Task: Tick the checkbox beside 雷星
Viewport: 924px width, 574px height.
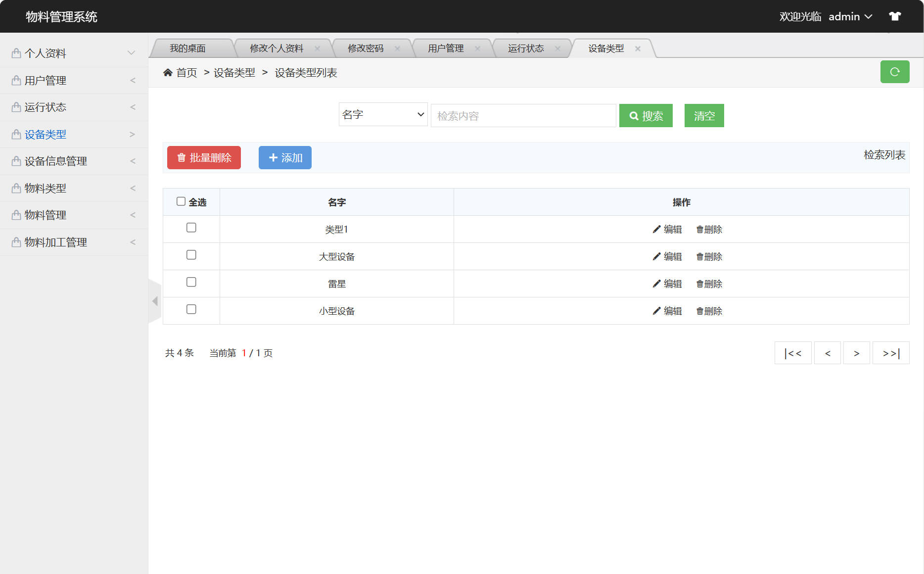Action: click(191, 282)
